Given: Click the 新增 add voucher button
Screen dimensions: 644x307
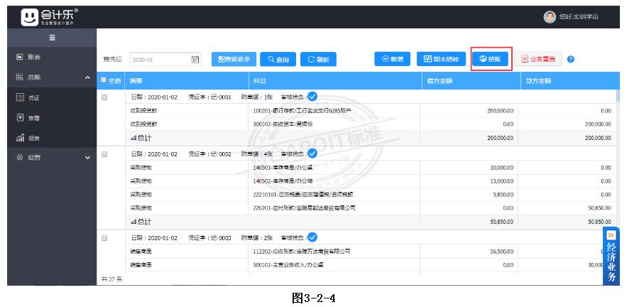Looking at the screenshot, I should click(x=392, y=59).
